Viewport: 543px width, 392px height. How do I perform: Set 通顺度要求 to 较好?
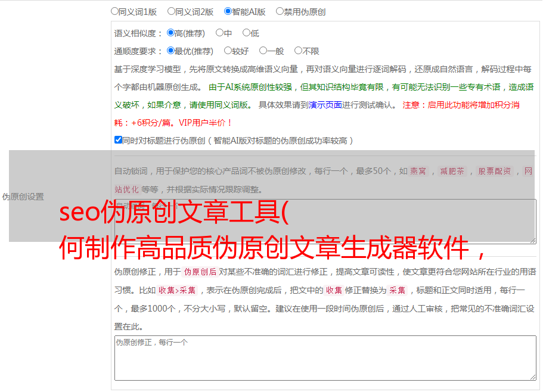coord(228,51)
